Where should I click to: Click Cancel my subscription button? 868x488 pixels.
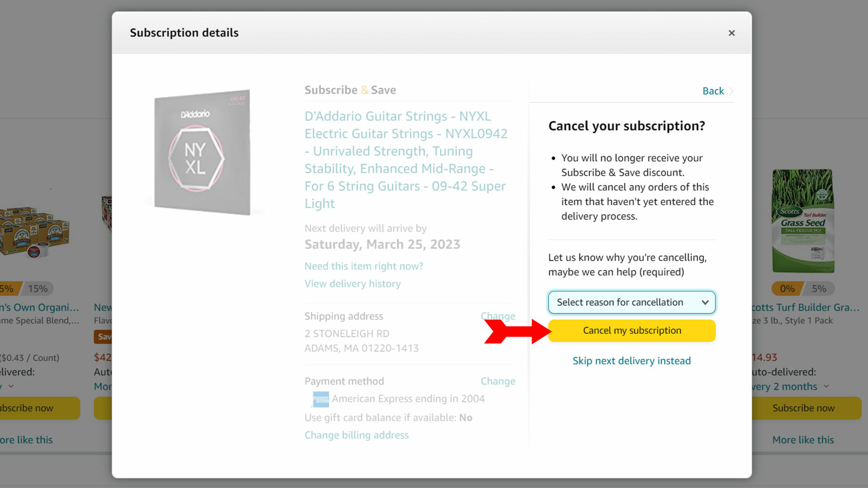point(631,330)
